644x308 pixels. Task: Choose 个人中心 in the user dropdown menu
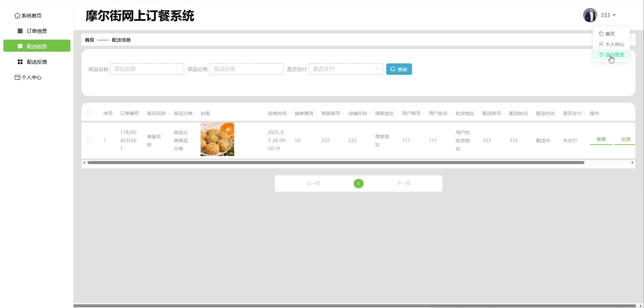click(611, 44)
